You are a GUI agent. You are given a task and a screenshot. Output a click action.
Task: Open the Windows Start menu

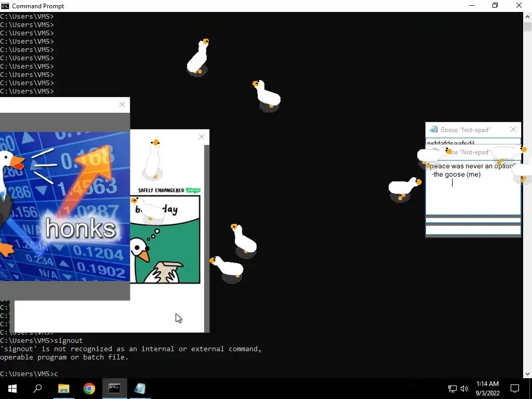pos(12,389)
